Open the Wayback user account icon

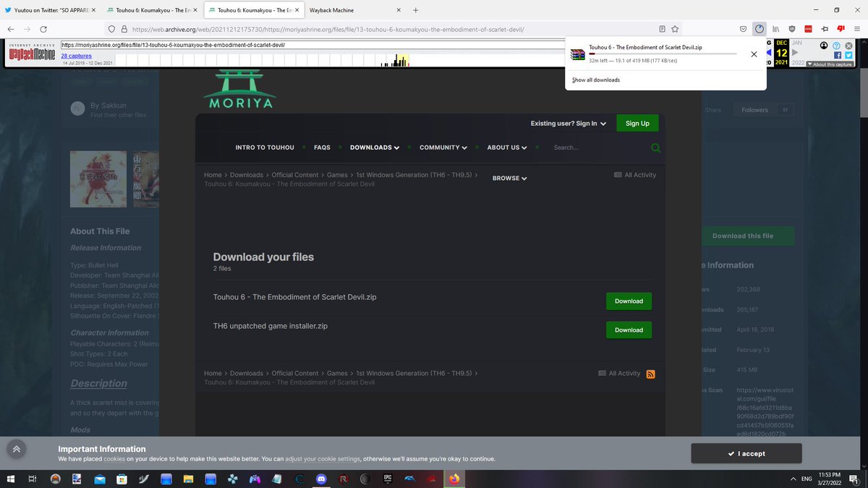[x=824, y=46]
